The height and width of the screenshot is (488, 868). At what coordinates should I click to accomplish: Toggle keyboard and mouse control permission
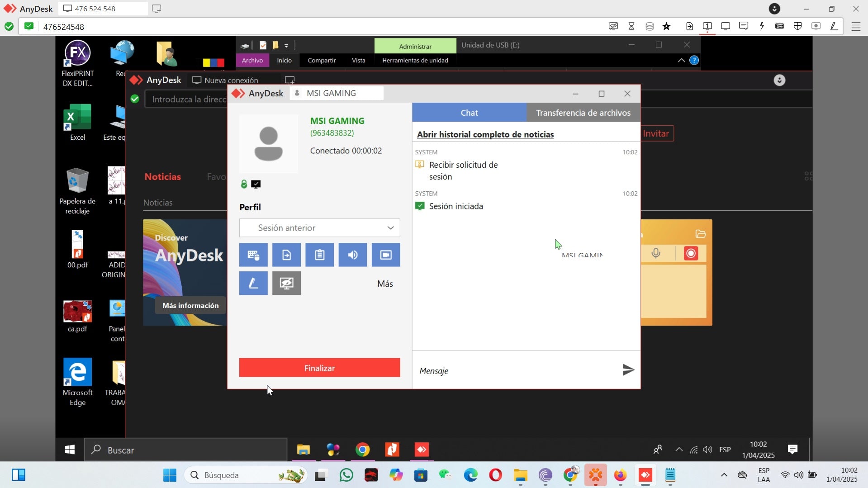point(253,255)
